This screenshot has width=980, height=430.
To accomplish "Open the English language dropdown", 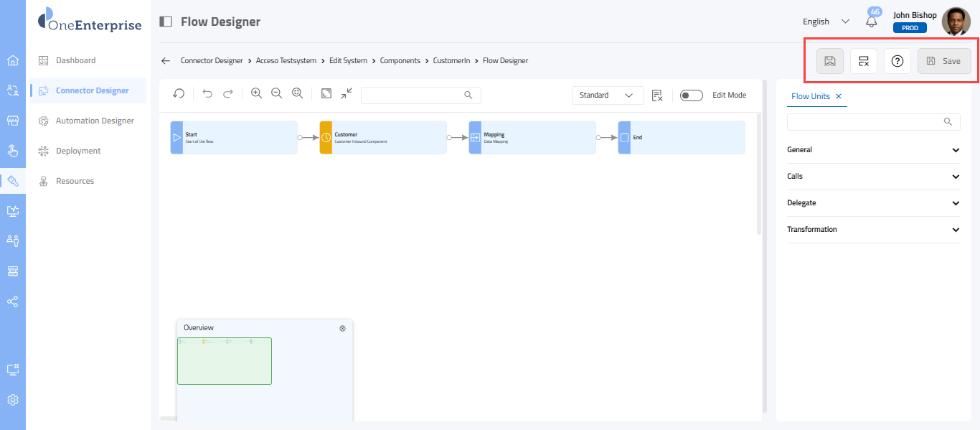I will point(826,22).
